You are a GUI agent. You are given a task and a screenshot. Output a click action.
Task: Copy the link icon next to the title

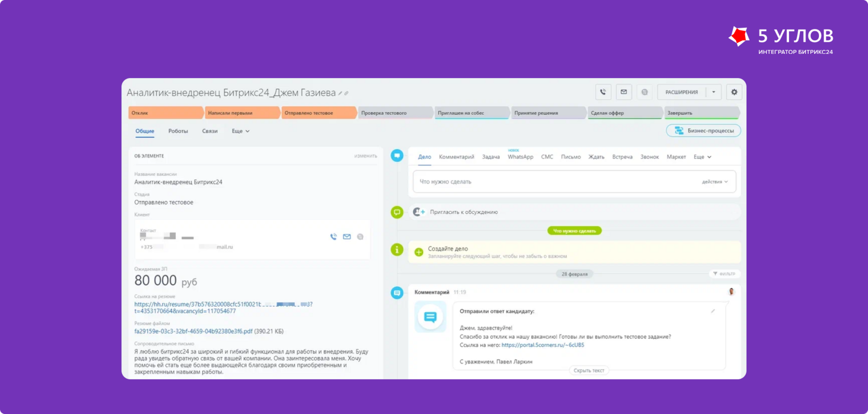346,94
